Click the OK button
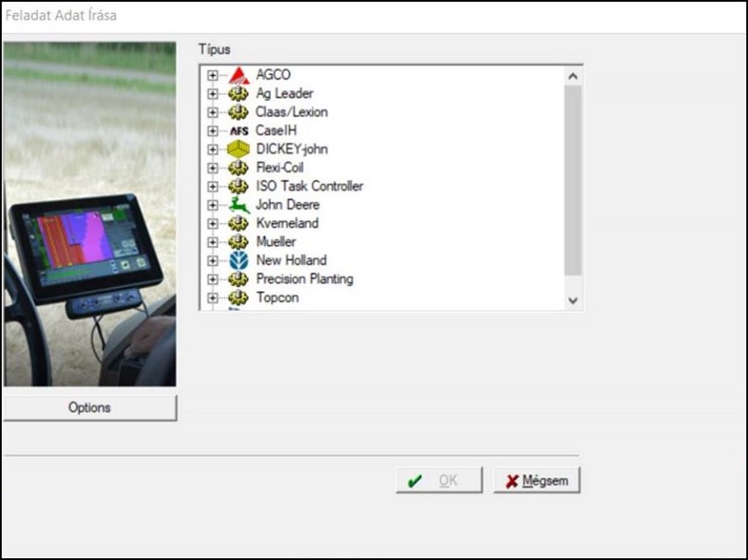Viewport: 748px width, 560px height. (x=439, y=480)
